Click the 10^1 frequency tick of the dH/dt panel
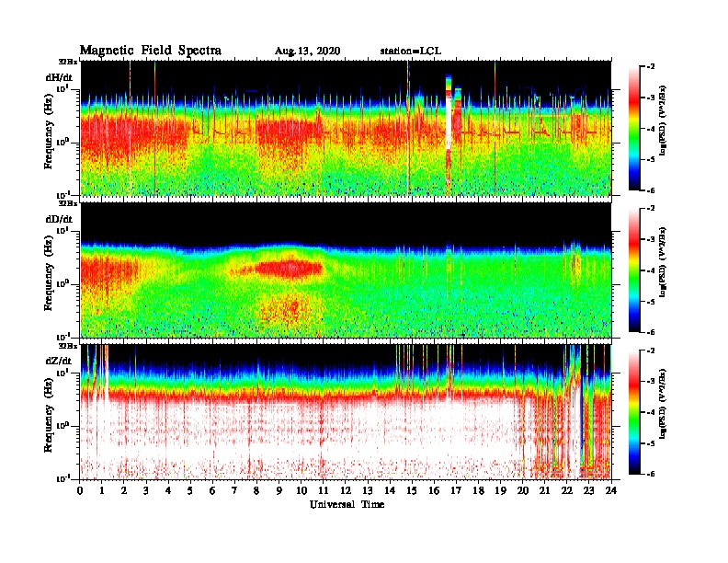Screen dimensions: 728x563 63,88
